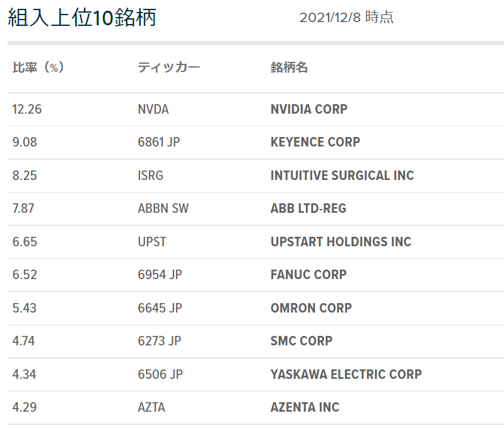504x430 pixels.
Task: Click the 12.26 ratio value
Action: coord(27,109)
